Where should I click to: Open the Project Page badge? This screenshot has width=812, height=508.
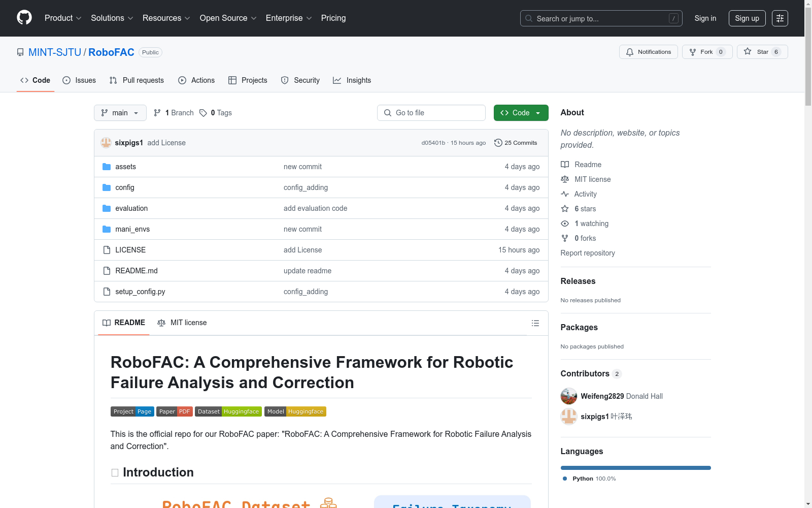point(132,411)
